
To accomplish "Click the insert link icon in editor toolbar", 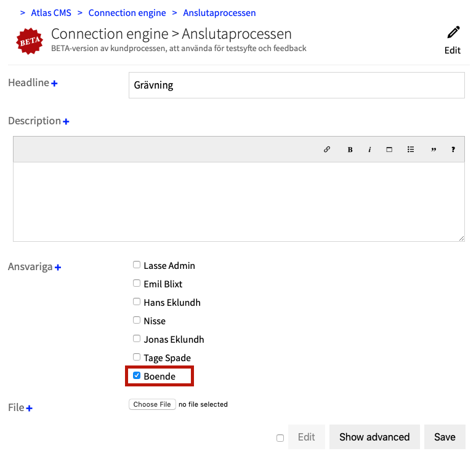I will coord(327,150).
